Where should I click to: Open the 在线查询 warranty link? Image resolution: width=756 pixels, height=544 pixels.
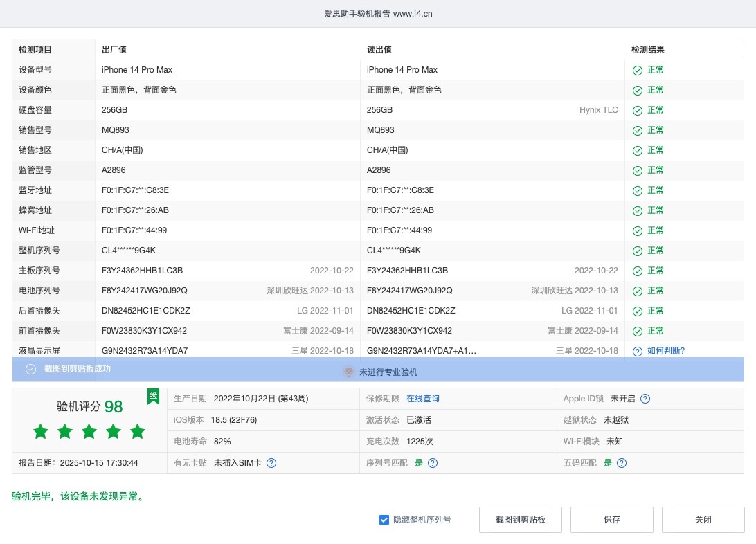pyautogui.click(x=422, y=399)
